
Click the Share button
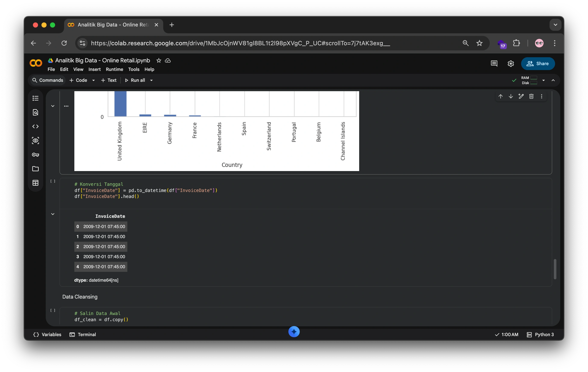coord(538,63)
